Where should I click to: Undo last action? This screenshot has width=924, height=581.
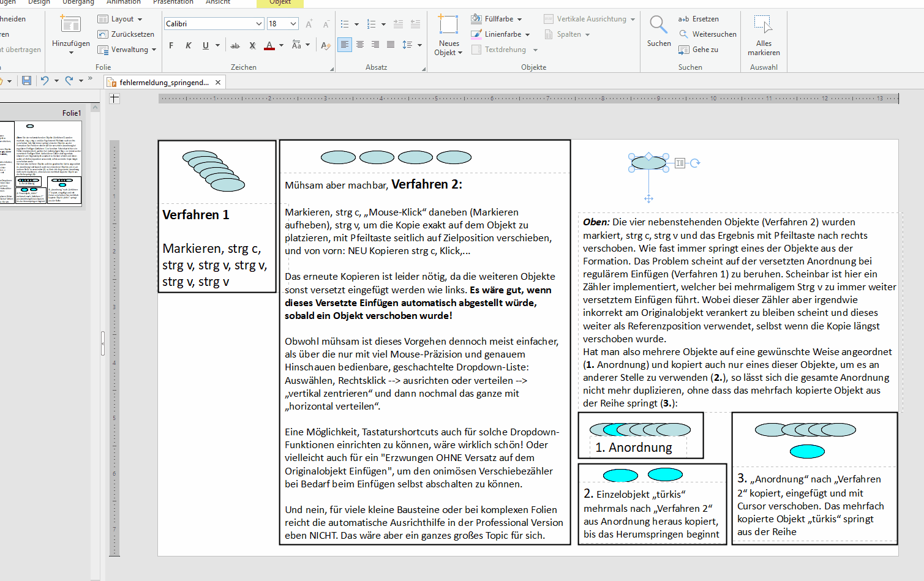tap(44, 80)
